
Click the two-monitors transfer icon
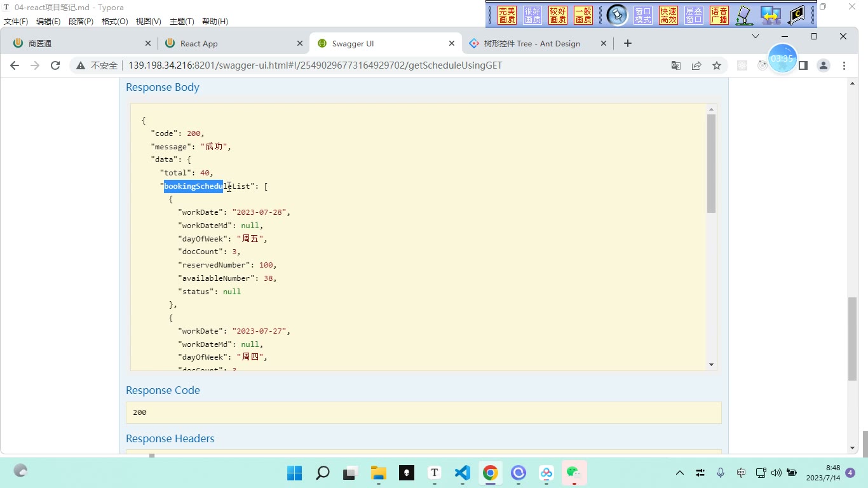(x=771, y=15)
